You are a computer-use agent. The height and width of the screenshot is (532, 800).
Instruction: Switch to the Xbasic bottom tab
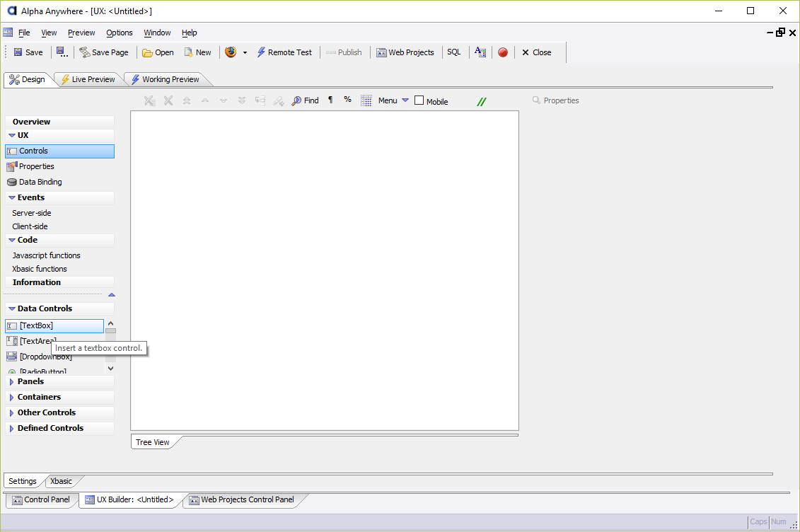tap(62, 481)
